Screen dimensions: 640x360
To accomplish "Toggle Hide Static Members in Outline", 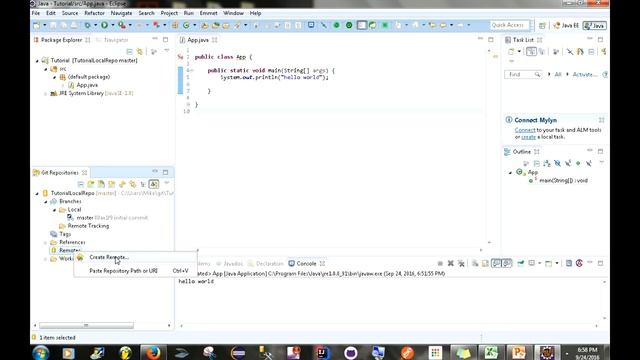I will click(x=568, y=164).
